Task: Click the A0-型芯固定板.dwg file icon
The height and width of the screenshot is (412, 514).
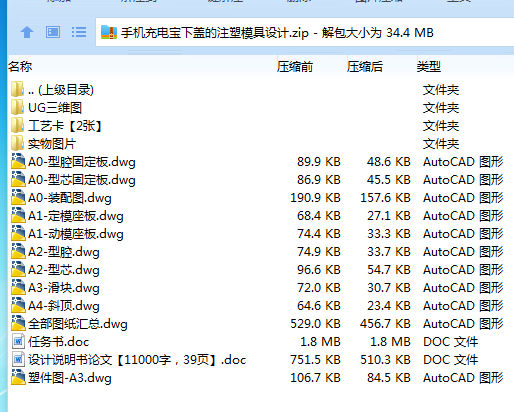Action: click(x=18, y=179)
